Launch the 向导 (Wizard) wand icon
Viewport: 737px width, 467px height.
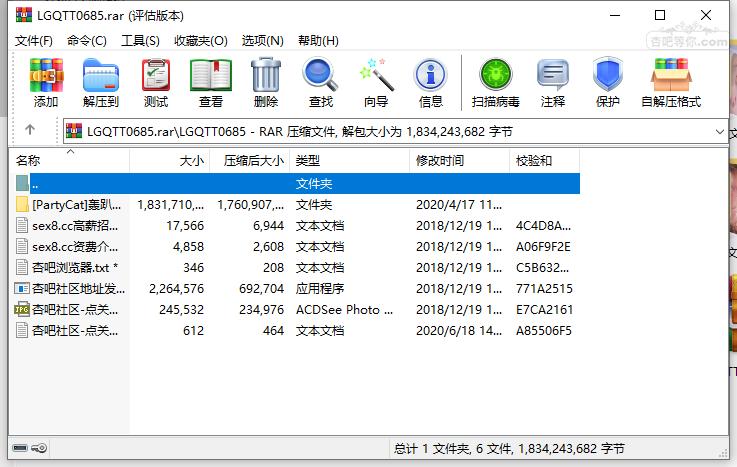pyautogui.click(x=376, y=75)
